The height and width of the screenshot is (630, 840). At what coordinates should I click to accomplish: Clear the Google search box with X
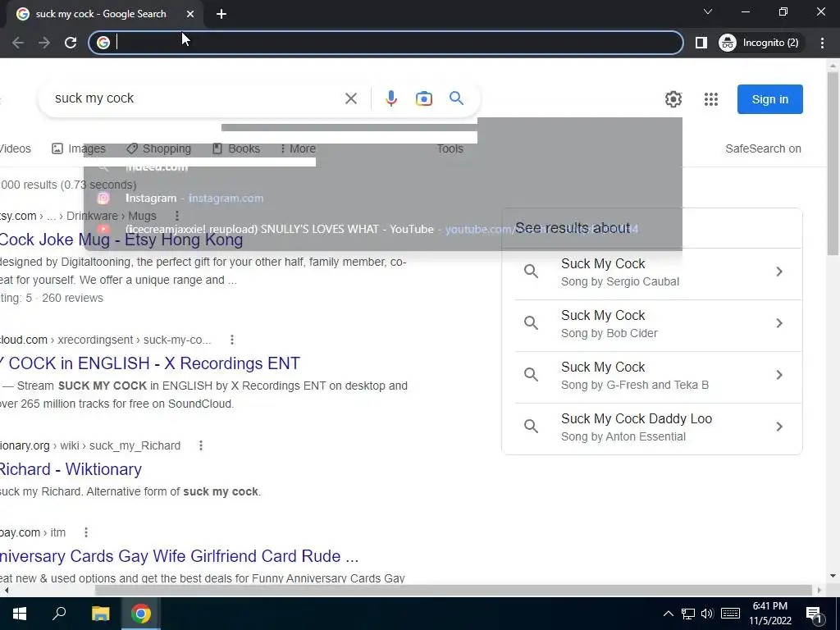[351, 98]
